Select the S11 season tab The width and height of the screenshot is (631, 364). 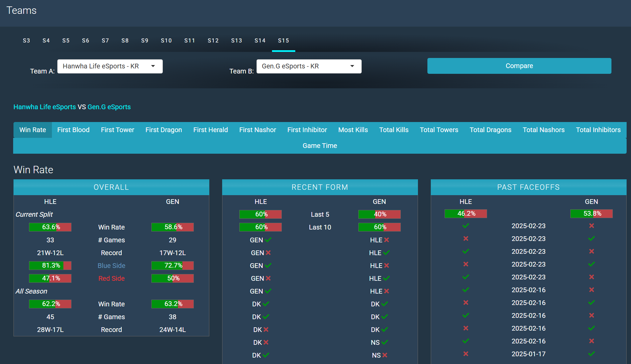pyautogui.click(x=190, y=40)
